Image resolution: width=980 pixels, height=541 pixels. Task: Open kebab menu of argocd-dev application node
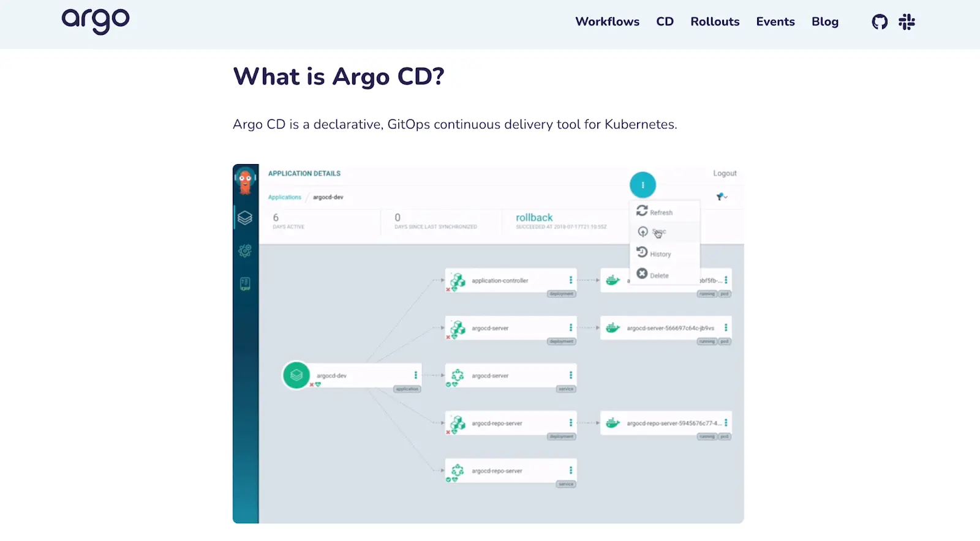416,375
